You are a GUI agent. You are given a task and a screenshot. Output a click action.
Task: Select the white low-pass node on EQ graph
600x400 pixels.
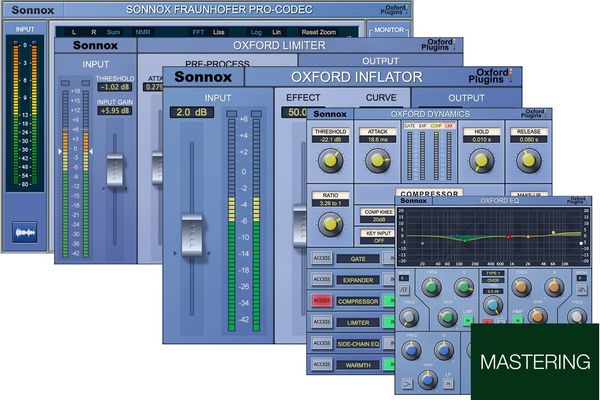[x=581, y=243]
